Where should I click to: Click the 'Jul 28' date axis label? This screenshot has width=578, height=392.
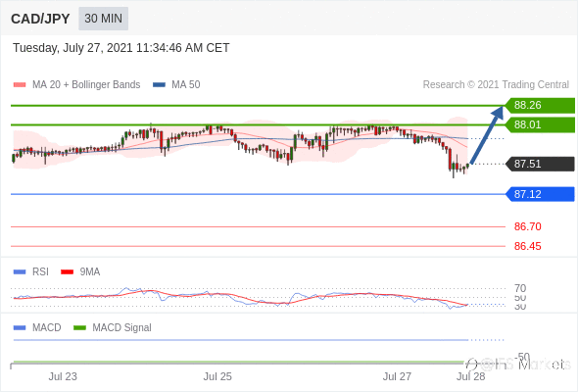pyautogui.click(x=471, y=376)
